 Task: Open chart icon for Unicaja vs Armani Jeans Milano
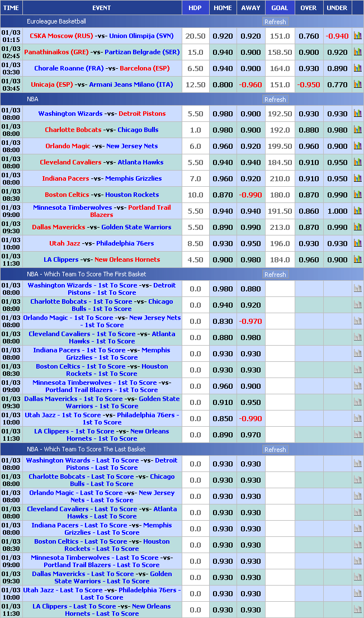(357, 84)
